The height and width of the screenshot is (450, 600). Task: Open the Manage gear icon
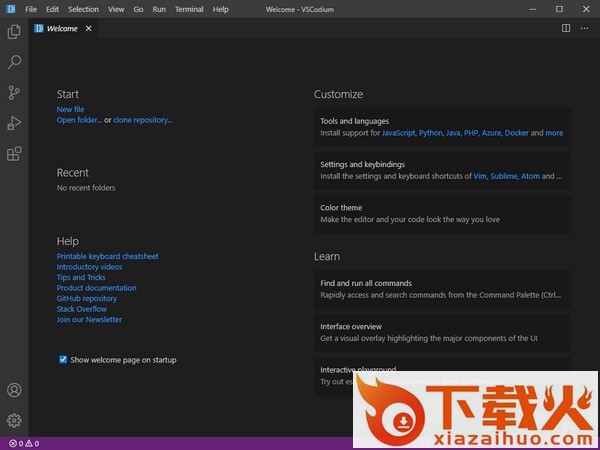[14, 421]
